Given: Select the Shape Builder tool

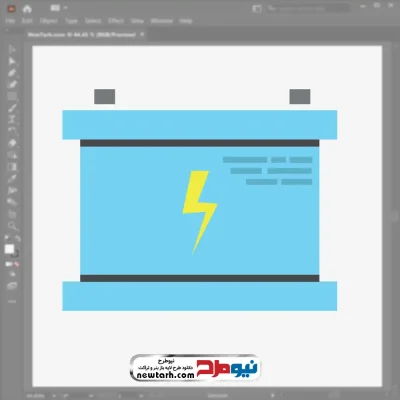Looking at the screenshot, I should pyautogui.click(x=12, y=155).
